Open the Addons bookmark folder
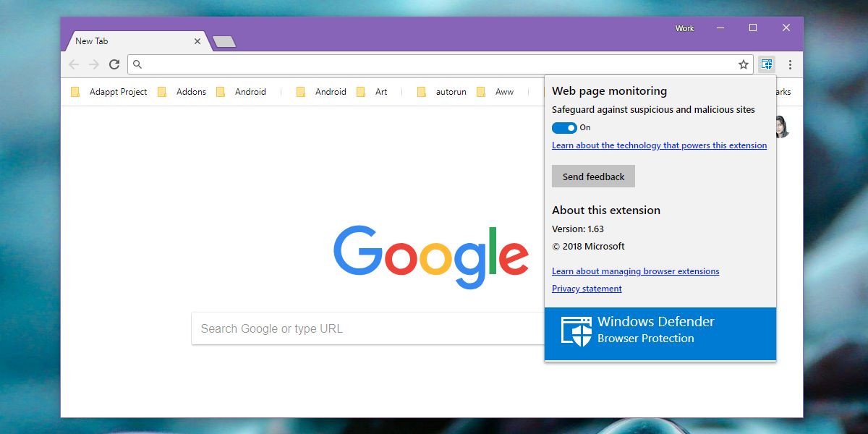The height and width of the screenshot is (434, 868). coord(182,92)
